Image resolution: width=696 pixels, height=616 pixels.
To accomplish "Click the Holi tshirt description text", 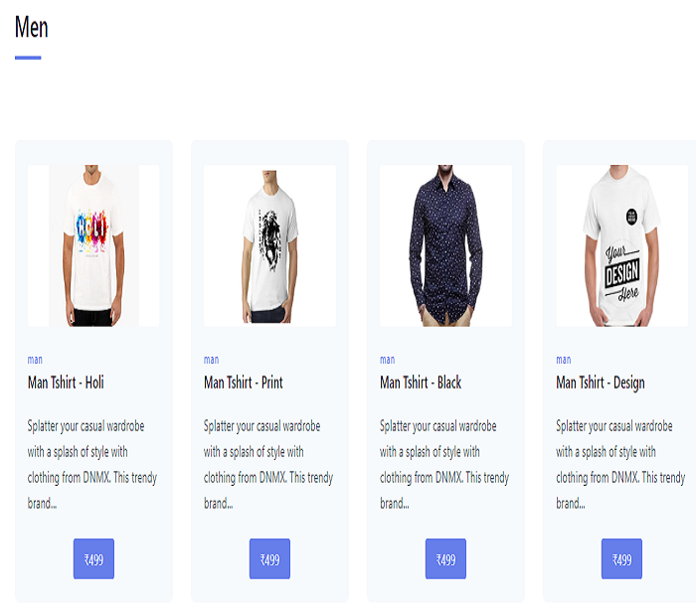I will click(x=92, y=464).
